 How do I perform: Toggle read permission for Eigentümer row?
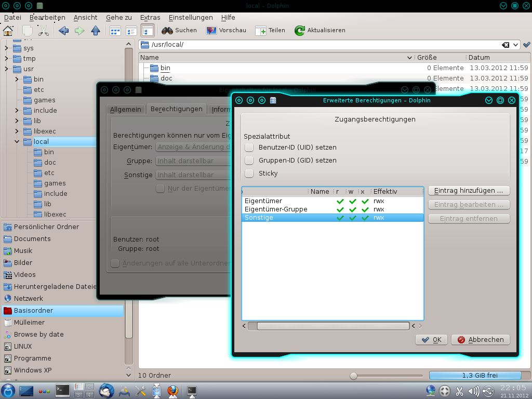(340, 201)
